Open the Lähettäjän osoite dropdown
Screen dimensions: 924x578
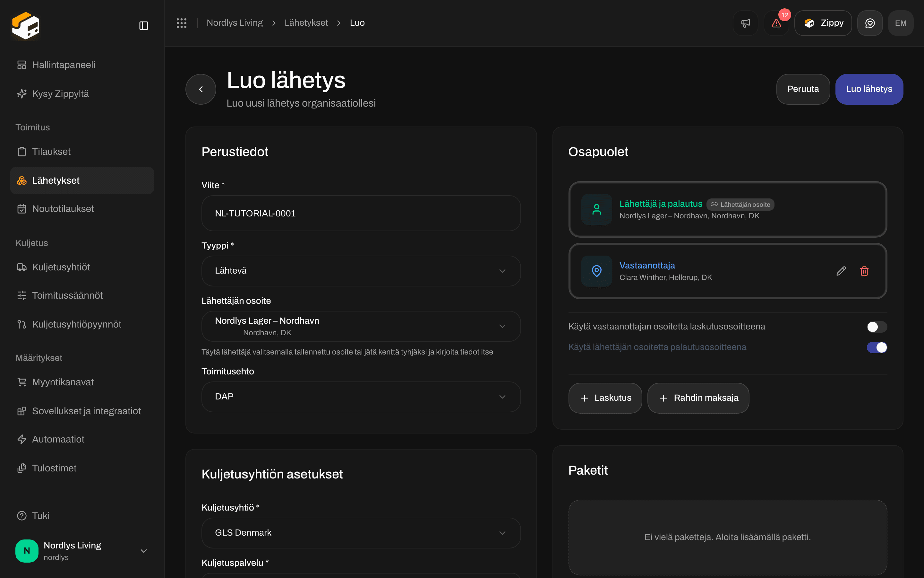361,326
